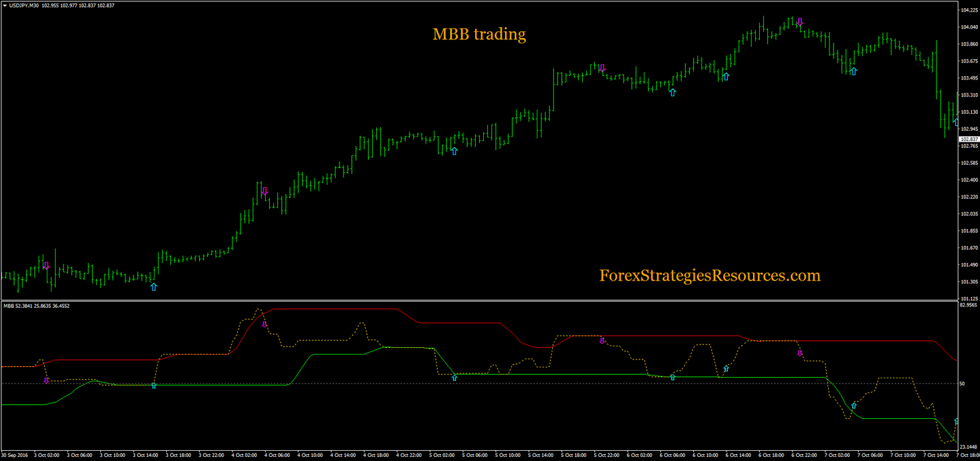
Task: Click the magenta down arrow at the 104.060 peak
Action: 800,21
